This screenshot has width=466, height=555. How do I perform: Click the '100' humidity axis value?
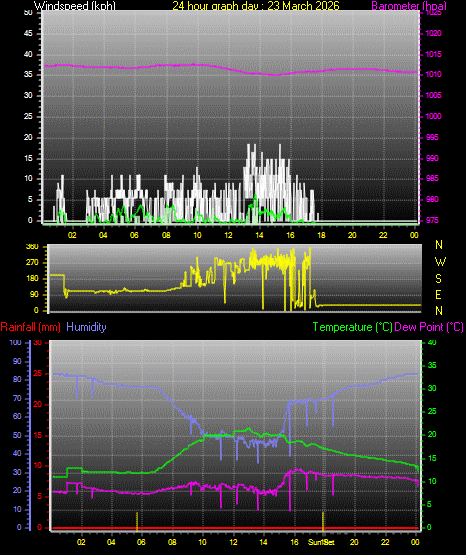16,343
